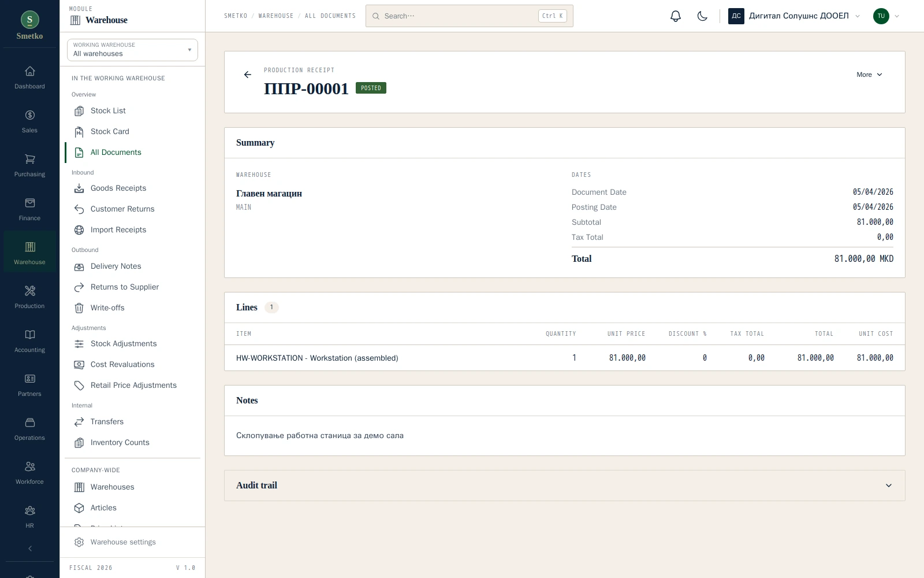Screen dimensions: 924x578
Task: Open the Sales module icon
Action: pyautogui.click(x=30, y=115)
